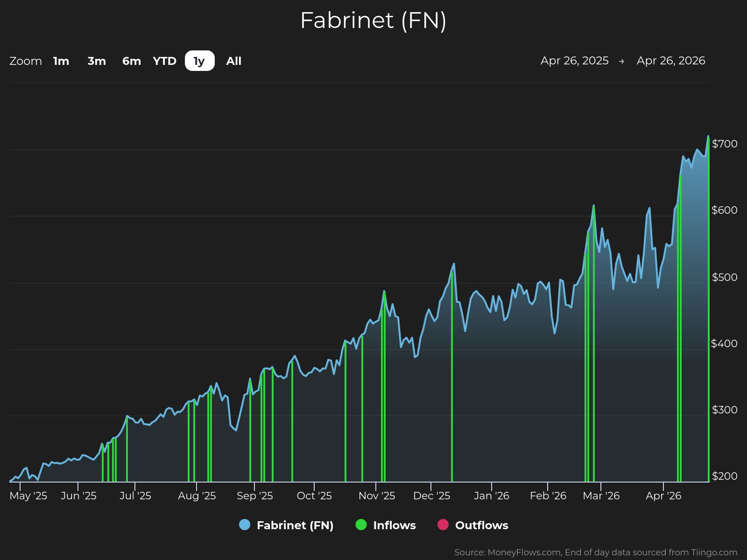Toggle Inflows series visibility label
The image size is (747, 560).
394,525
